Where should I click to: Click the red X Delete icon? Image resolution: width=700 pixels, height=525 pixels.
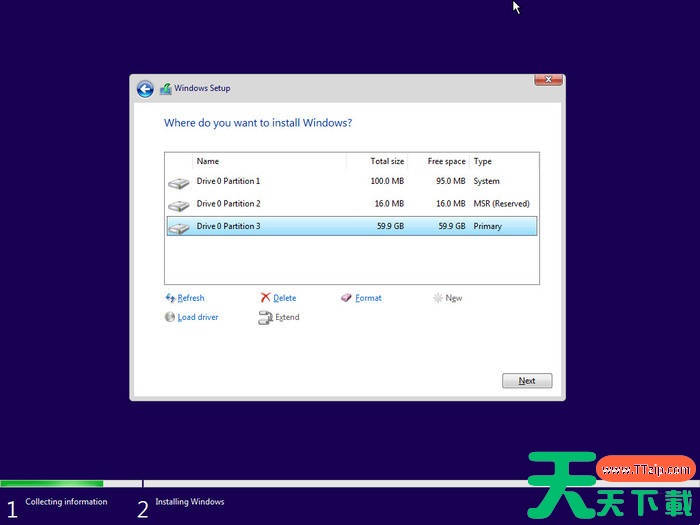[x=266, y=297]
